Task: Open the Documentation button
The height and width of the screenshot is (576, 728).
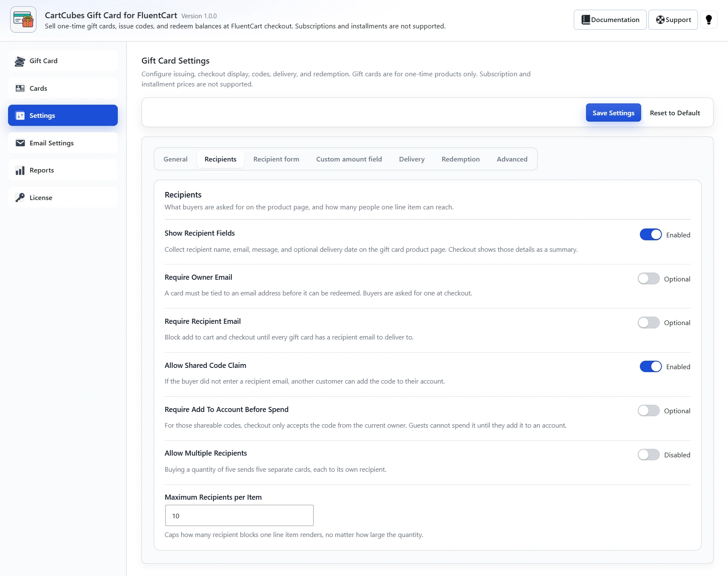Action: pyautogui.click(x=610, y=19)
